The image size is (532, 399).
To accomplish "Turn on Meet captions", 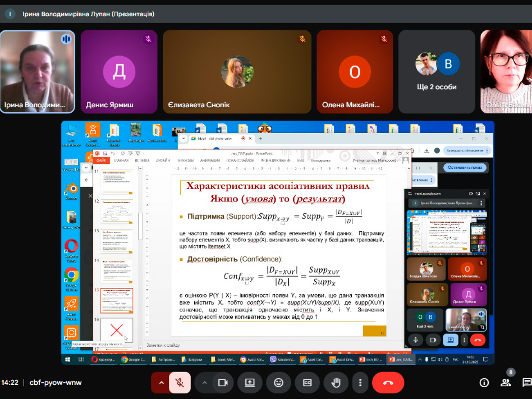I will 307,383.
